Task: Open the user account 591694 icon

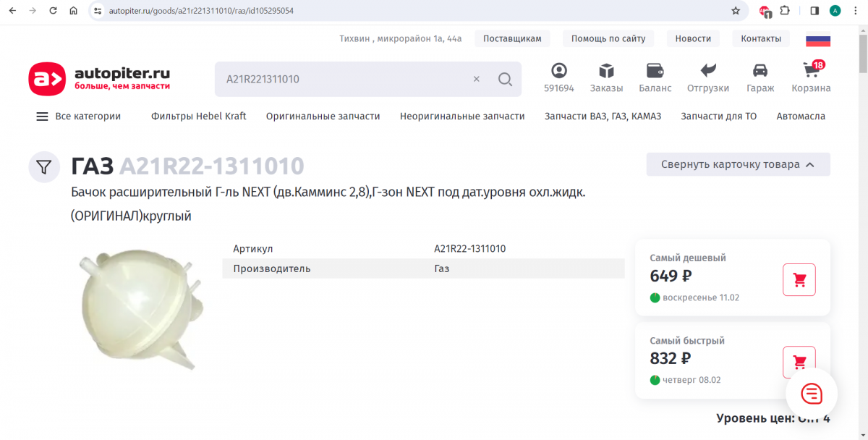Action: point(558,71)
